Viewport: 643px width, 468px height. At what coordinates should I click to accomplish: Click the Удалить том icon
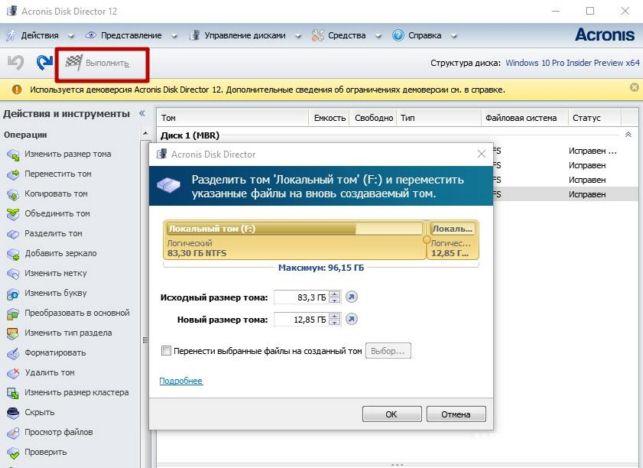click(x=13, y=373)
